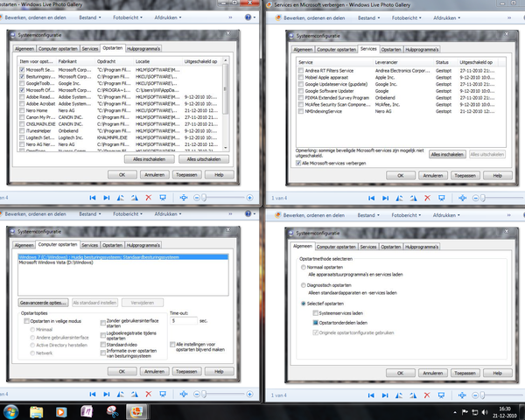
Task: Toggle 'Opstartonderdelen laden' checkbox
Action: 315,323
